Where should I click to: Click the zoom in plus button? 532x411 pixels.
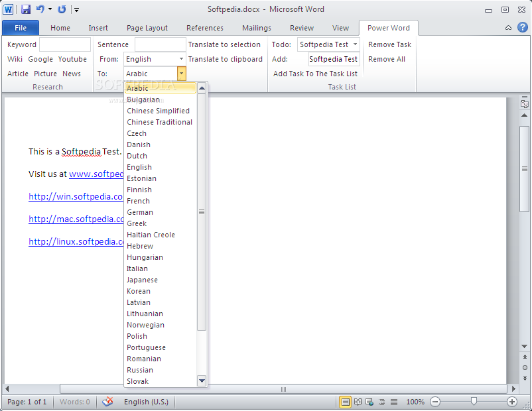click(511, 402)
